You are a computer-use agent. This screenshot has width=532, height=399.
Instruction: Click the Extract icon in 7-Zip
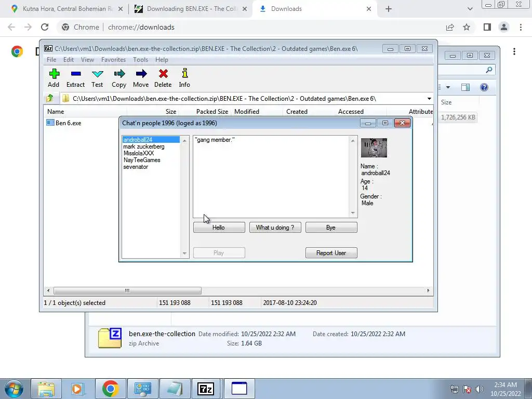[75, 78]
